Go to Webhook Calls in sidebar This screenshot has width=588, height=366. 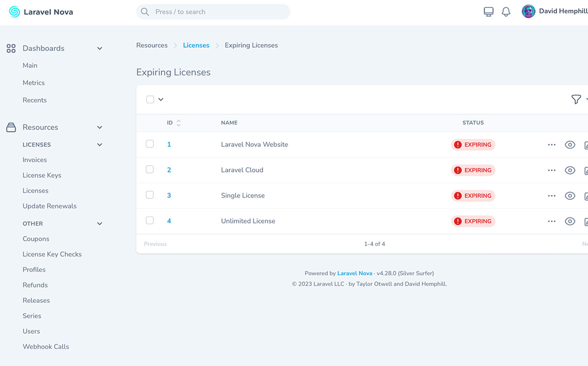point(46,346)
